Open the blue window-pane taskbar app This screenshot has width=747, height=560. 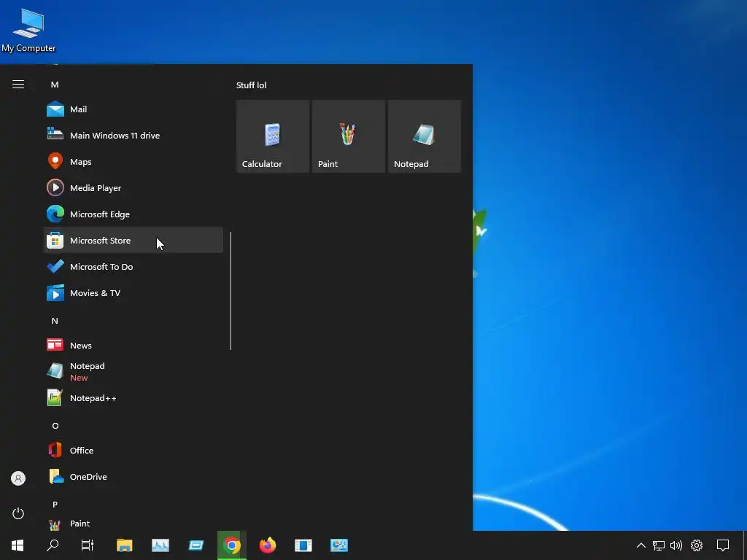(303, 545)
